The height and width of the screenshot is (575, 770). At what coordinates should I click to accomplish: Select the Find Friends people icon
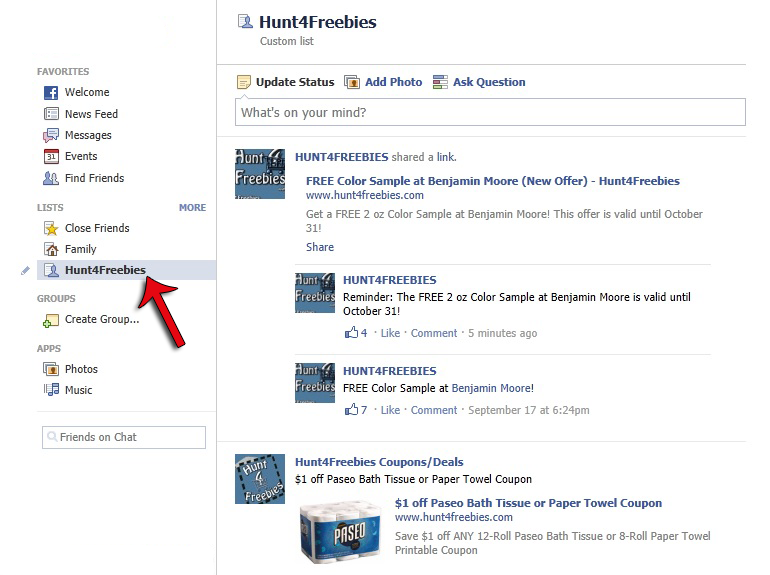(x=51, y=178)
